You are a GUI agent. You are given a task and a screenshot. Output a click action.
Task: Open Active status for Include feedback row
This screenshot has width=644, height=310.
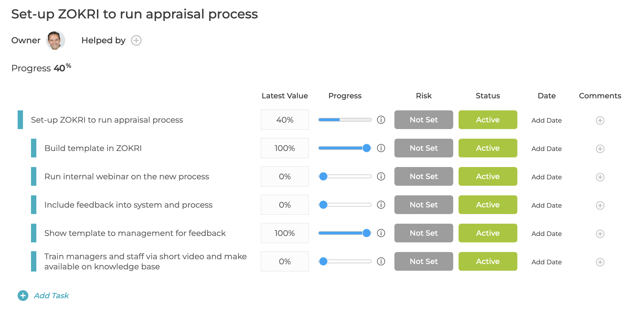click(488, 205)
